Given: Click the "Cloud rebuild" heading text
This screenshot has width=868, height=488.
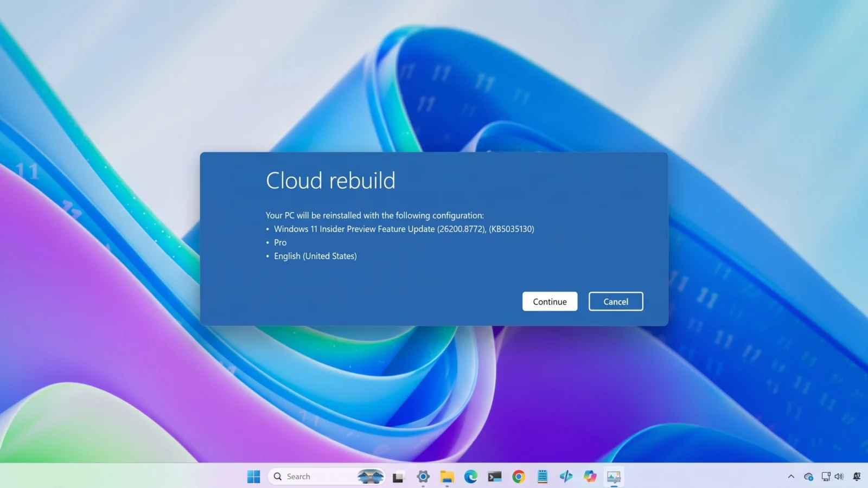Looking at the screenshot, I should pos(330,181).
